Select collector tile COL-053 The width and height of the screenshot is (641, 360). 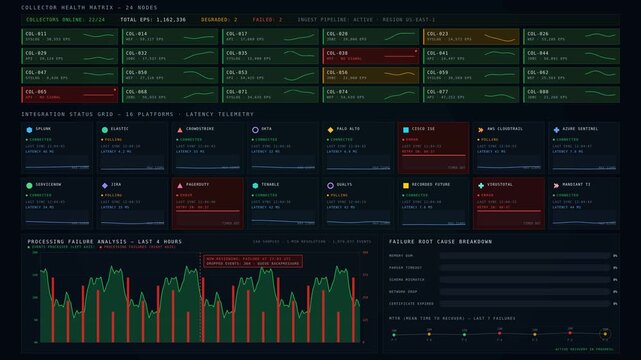pyautogui.click(x=270, y=75)
